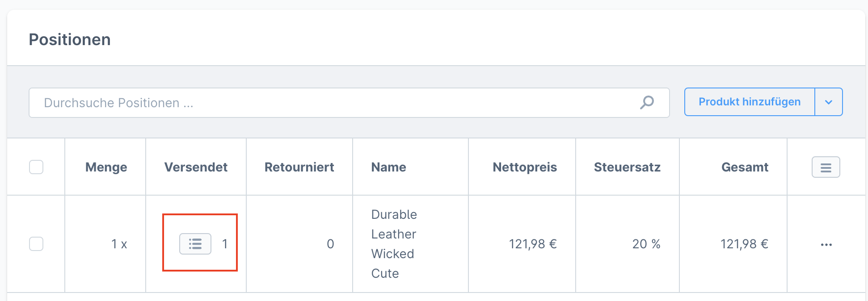
Task: Open the product Durable Leather Wicked Cute
Action: 394,244
